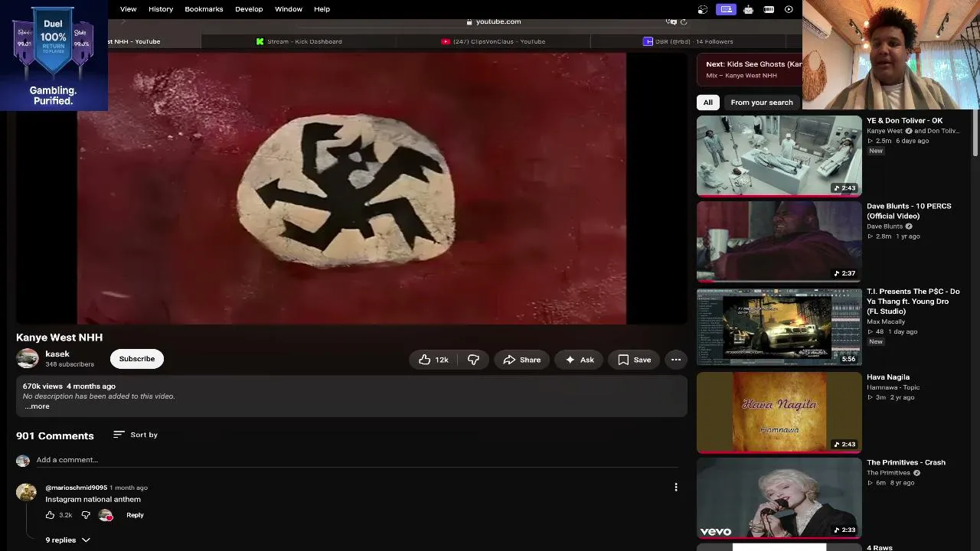Expand 9 replies under Instagram national anthem
Image resolution: width=980 pixels, height=551 pixels.
pyautogui.click(x=67, y=540)
